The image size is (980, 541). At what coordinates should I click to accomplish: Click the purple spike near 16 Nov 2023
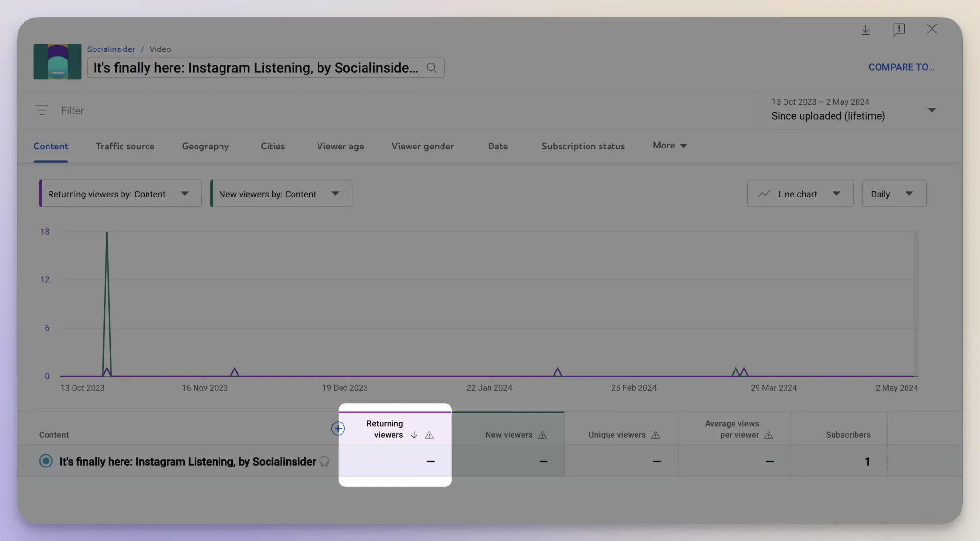click(x=234, y=372)
